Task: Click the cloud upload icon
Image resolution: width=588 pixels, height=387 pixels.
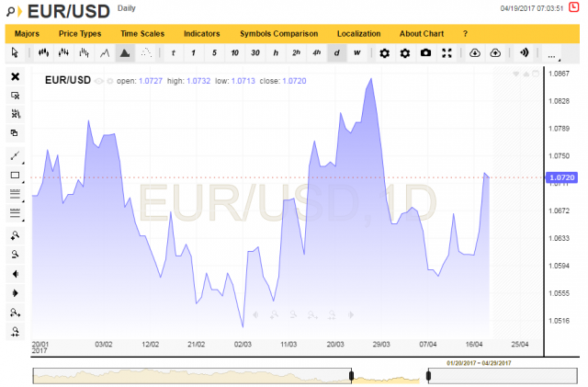Action: coord(495,53)
